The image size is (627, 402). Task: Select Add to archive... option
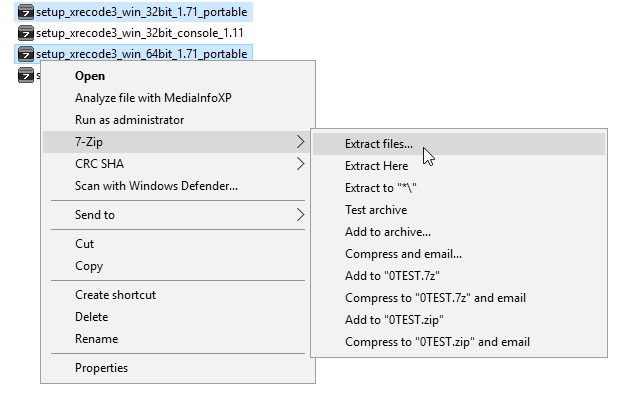459,232
